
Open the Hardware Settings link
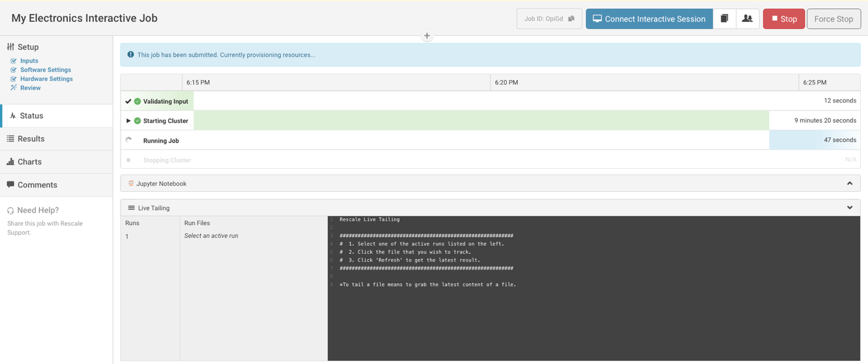46,79
